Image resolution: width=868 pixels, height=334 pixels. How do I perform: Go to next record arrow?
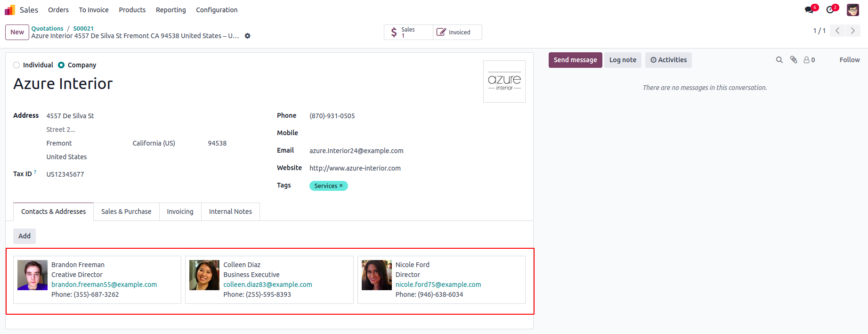tap(853, 31)
